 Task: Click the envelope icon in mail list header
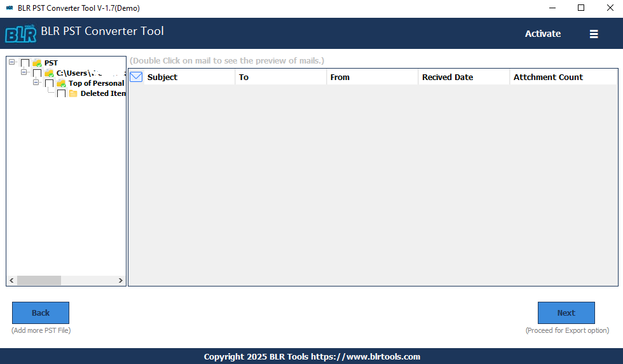(x=136, y=77)
